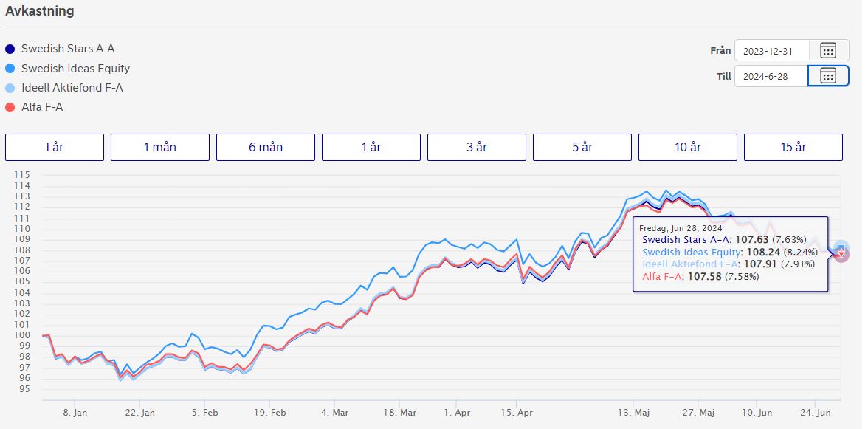Click the blue end marker of Swedish Ideas Equity line

tap(841, 247)
